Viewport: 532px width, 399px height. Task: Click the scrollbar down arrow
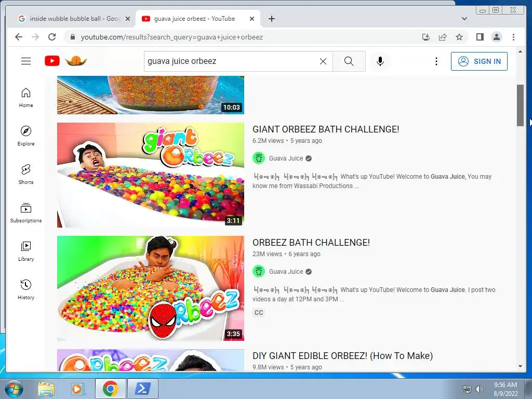click(520, 366)
